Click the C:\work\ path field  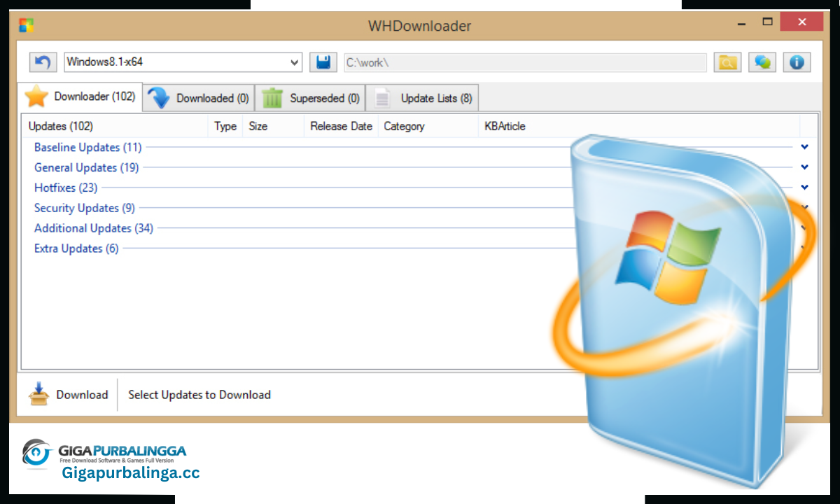[525, 62]
